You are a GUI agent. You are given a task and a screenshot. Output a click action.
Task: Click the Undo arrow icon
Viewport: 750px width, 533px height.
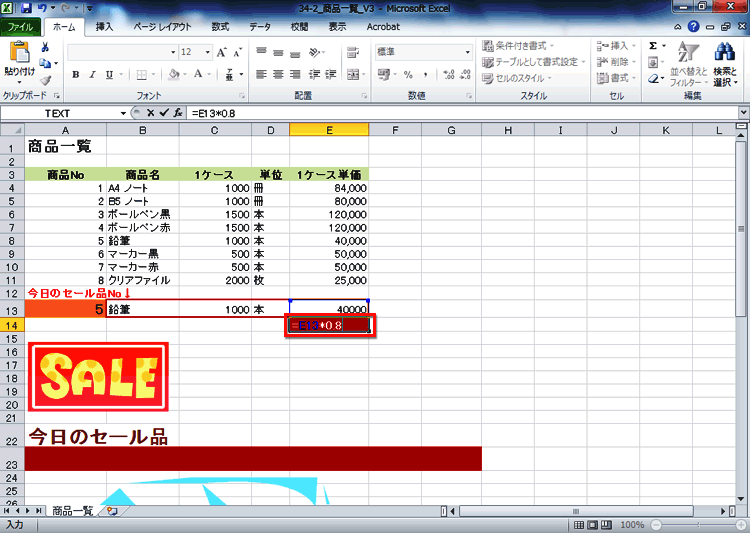tap(42, 8)
